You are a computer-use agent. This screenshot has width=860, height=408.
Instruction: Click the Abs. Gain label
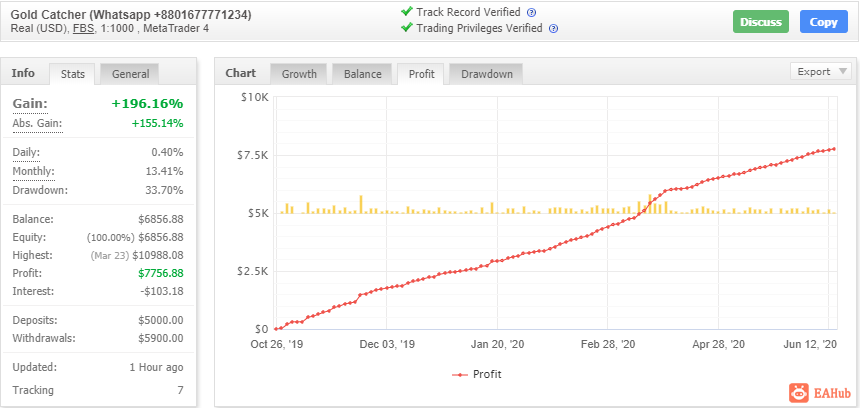pyautogui.click(x=37, y=123)
